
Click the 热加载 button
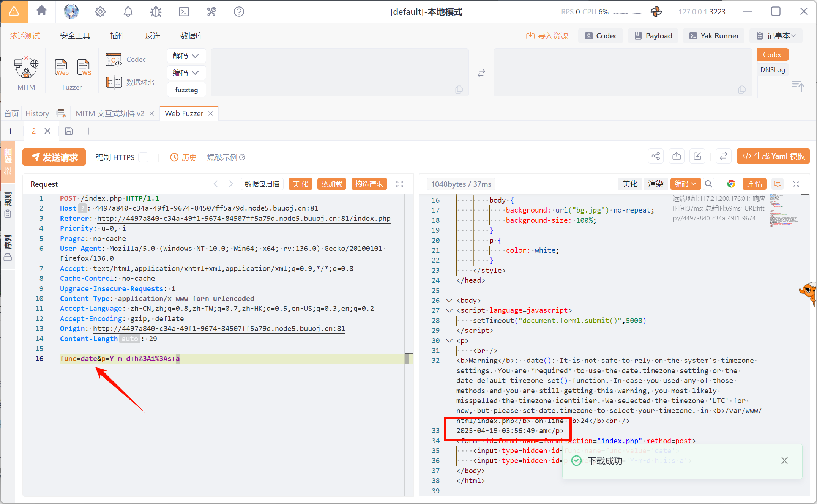click(x=332, y=184)
